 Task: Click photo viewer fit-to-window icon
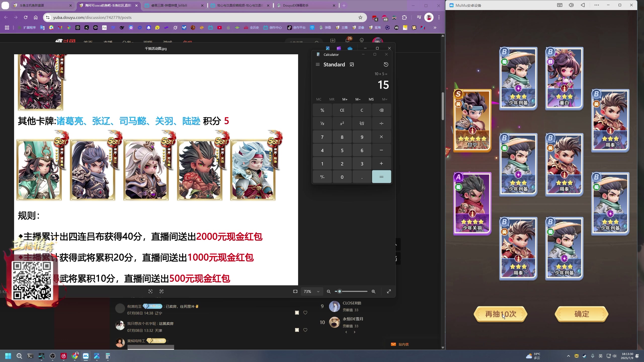(295, 291)
